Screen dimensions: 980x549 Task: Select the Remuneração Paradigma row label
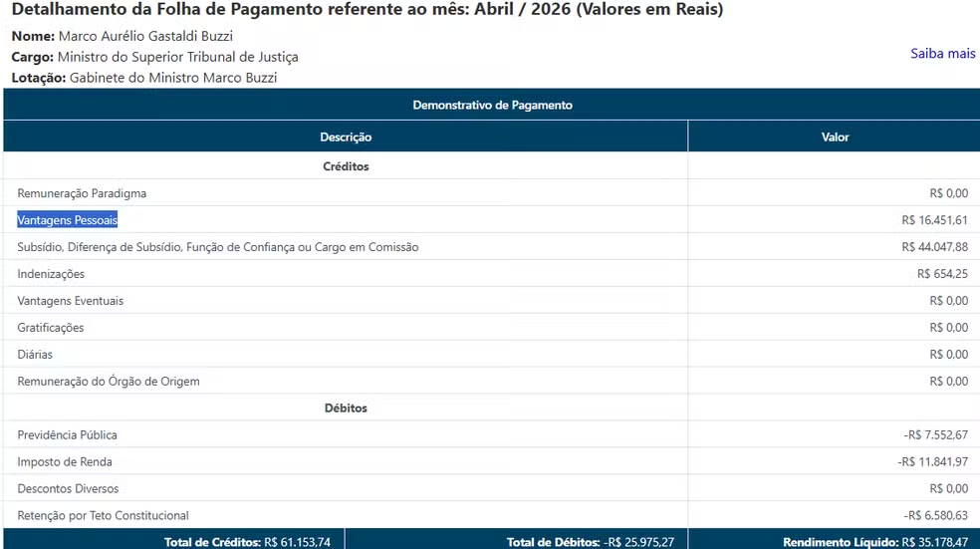pyautogui.click(x=82, y=193)
